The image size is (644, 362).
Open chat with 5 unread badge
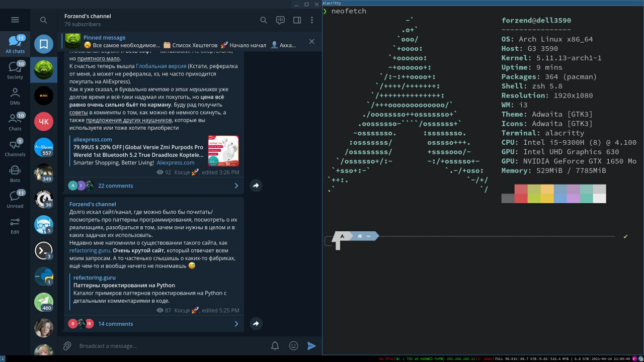pos(44,225)
